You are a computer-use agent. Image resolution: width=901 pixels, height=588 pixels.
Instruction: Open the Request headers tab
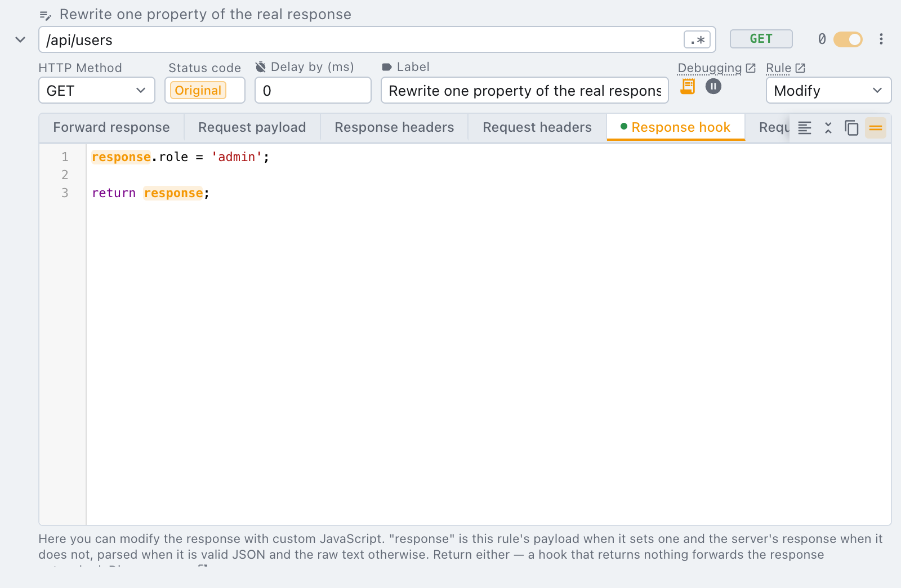(x=537, y=127)
